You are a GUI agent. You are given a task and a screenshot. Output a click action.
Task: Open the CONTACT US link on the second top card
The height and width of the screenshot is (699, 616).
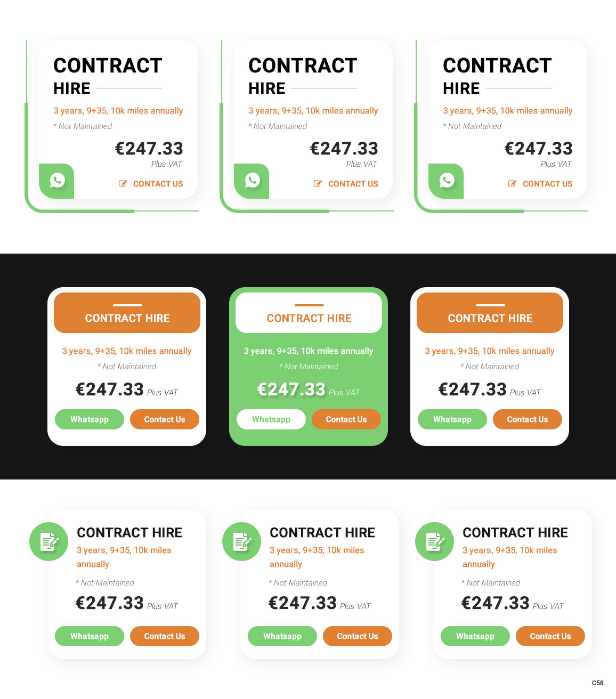point(353,183)
